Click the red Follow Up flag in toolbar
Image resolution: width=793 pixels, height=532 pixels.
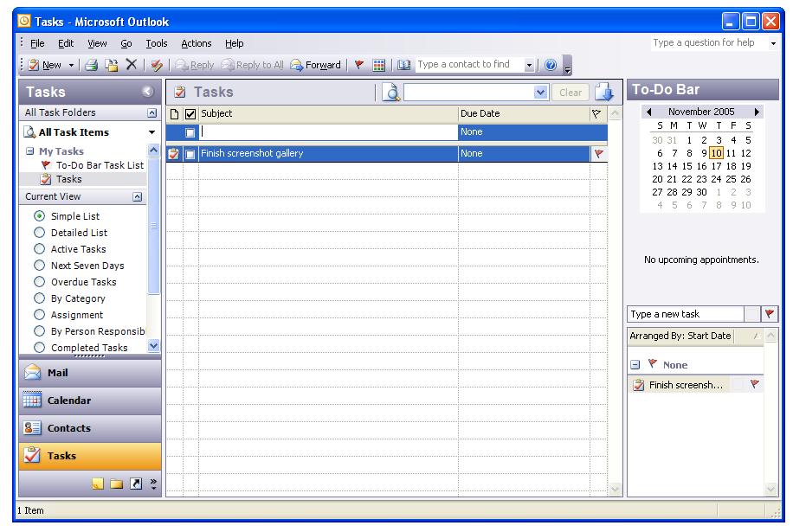tap(359, 64)
